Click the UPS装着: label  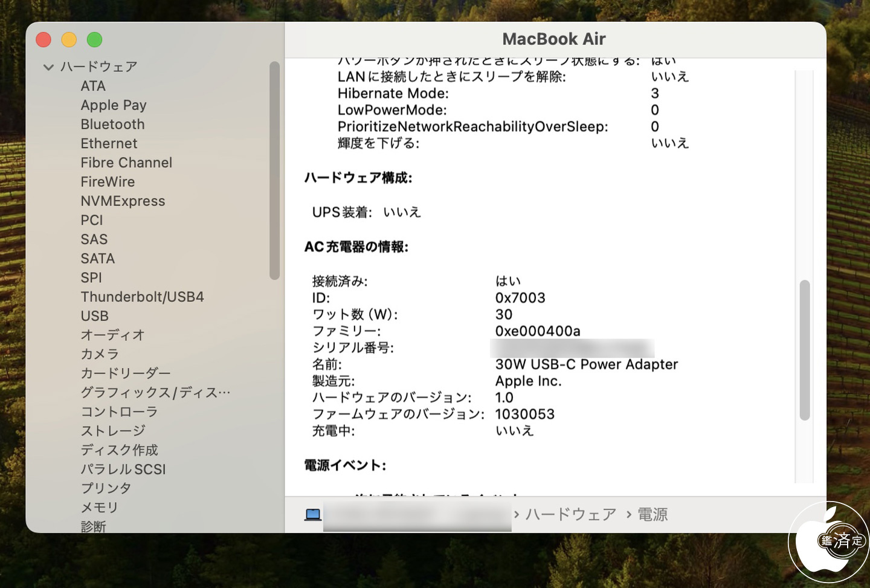[342, 213]
